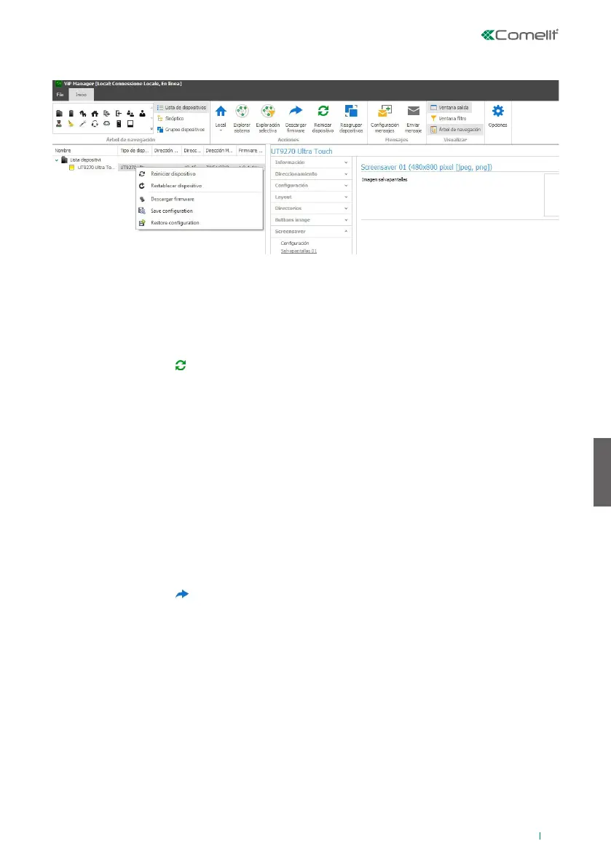This screenshot has width=611, height=868.
Task: Click the screensaver image placeholder box
Action: pos(551,195)
